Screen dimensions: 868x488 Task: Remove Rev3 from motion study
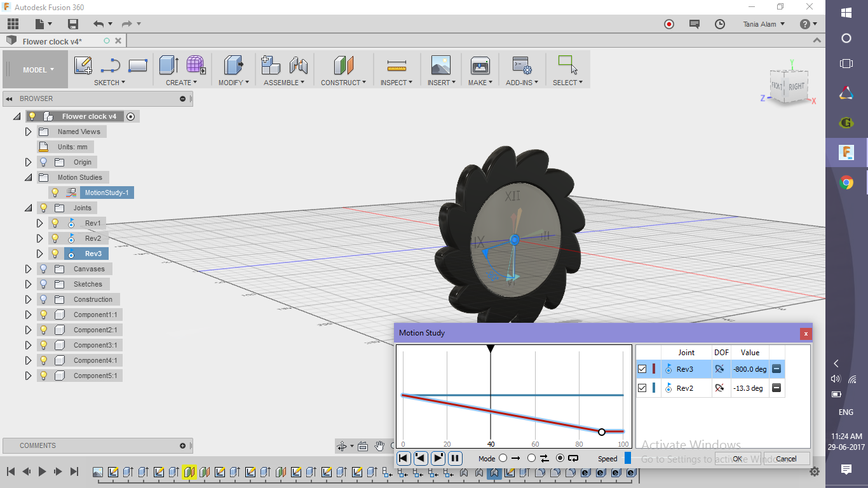(776, 369)
